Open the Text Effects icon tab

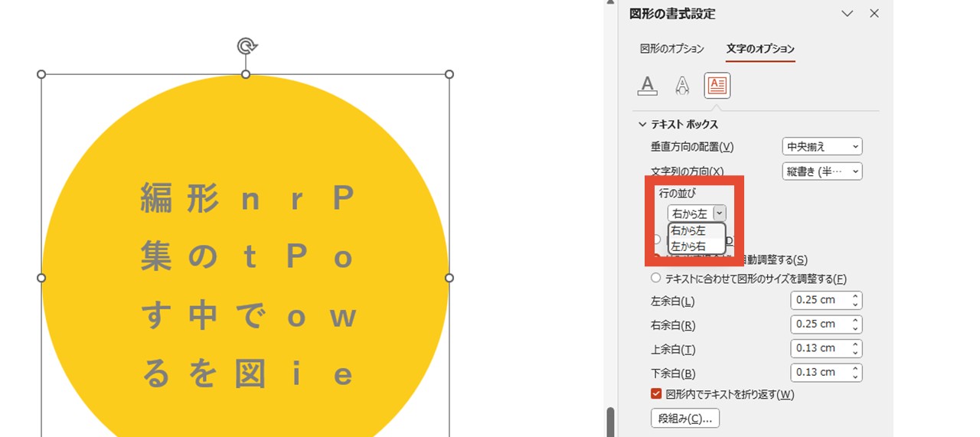click(682, 86)
